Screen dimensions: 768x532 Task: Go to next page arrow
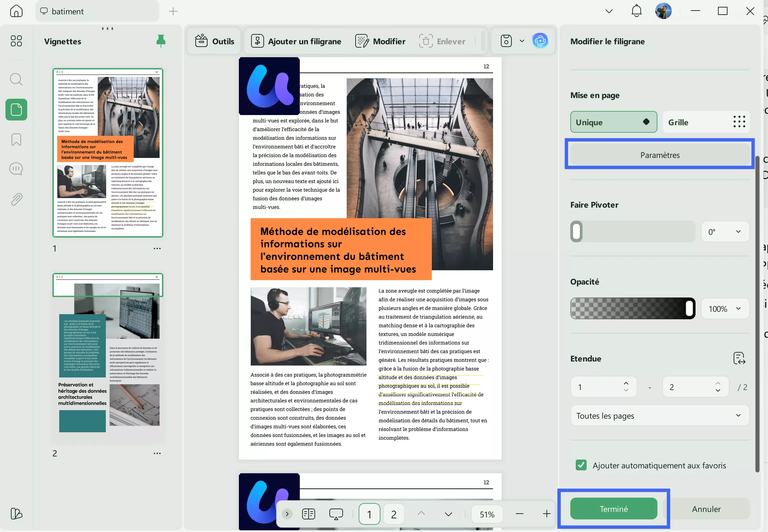coord(448,514)
